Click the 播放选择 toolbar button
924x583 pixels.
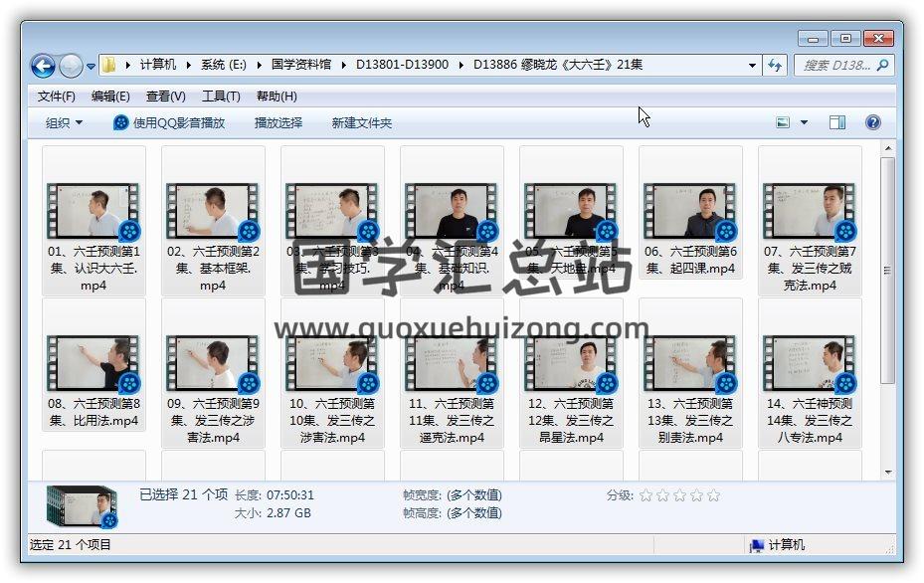pyautogui.click(x=278, y=122)
